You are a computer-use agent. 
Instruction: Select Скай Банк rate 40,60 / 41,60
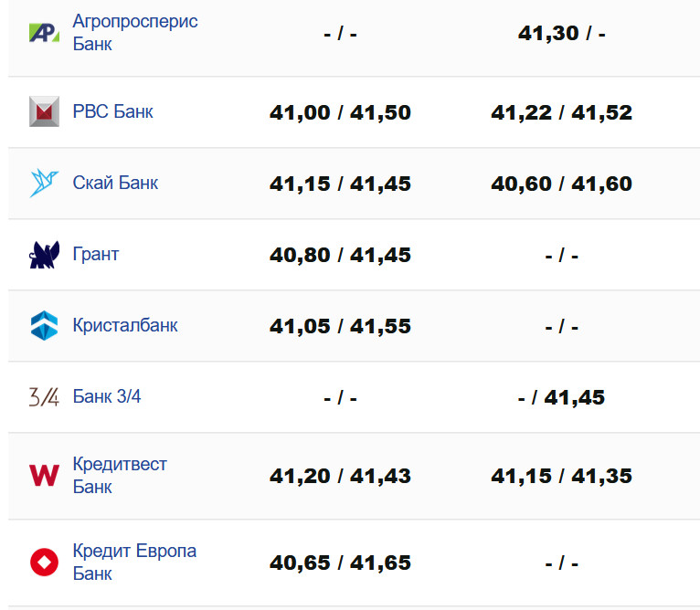(x=561, y=184)
